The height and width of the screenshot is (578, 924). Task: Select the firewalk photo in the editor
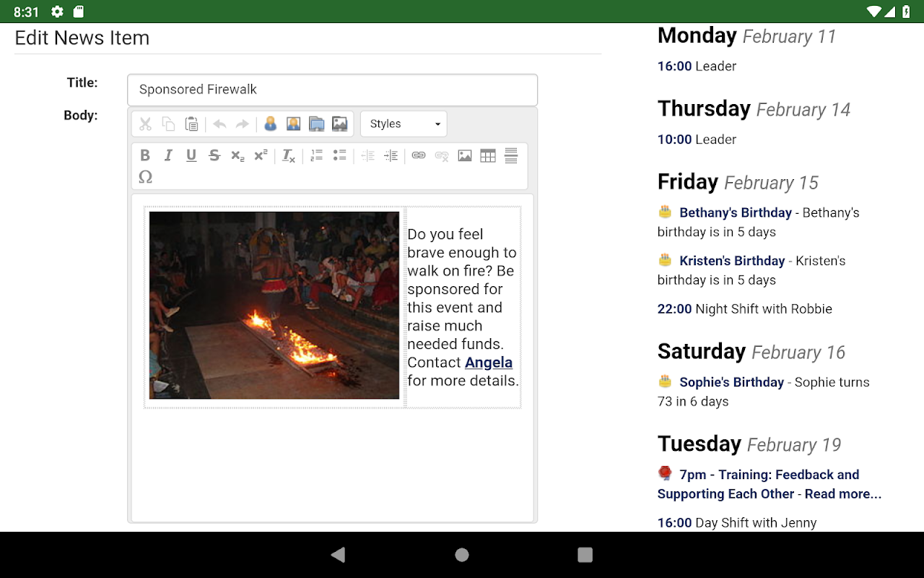point(274,305)
